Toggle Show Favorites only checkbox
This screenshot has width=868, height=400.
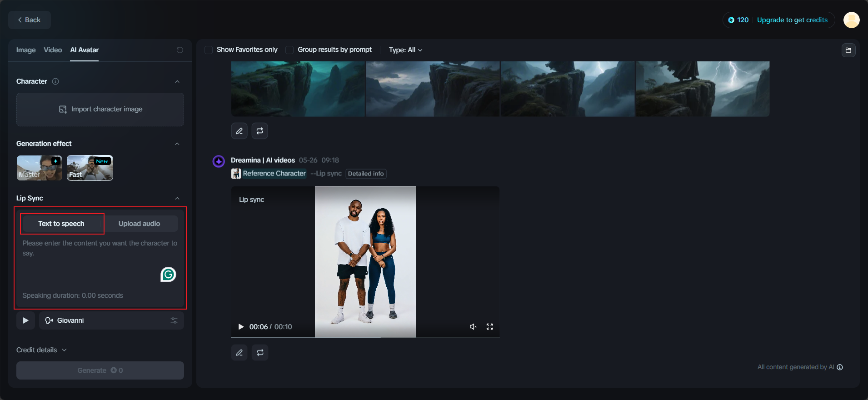tap(209, 50)
